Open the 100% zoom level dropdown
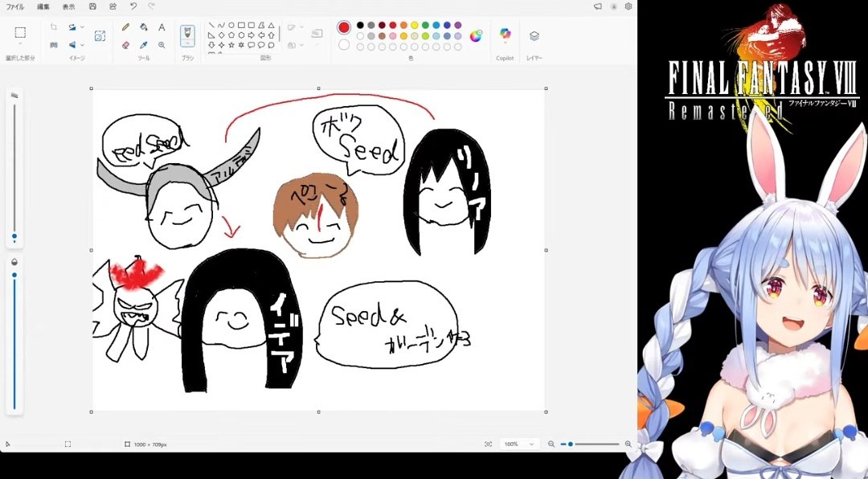 518,444
